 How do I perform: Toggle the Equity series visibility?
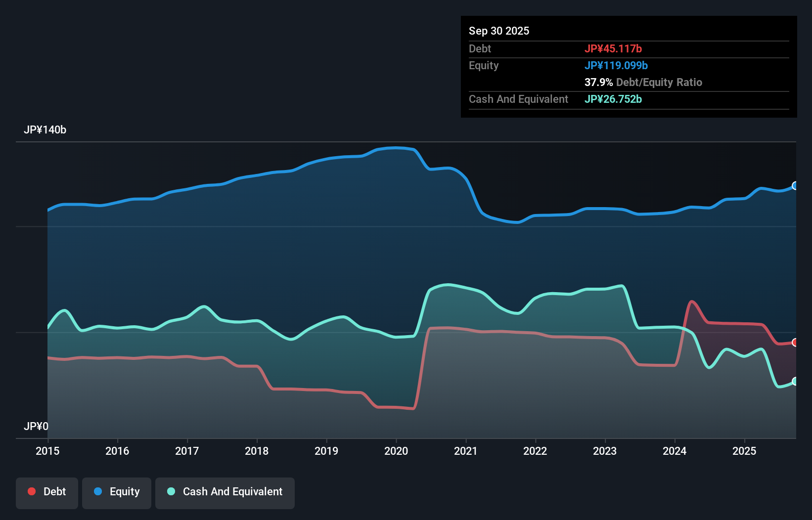[116, 492]
